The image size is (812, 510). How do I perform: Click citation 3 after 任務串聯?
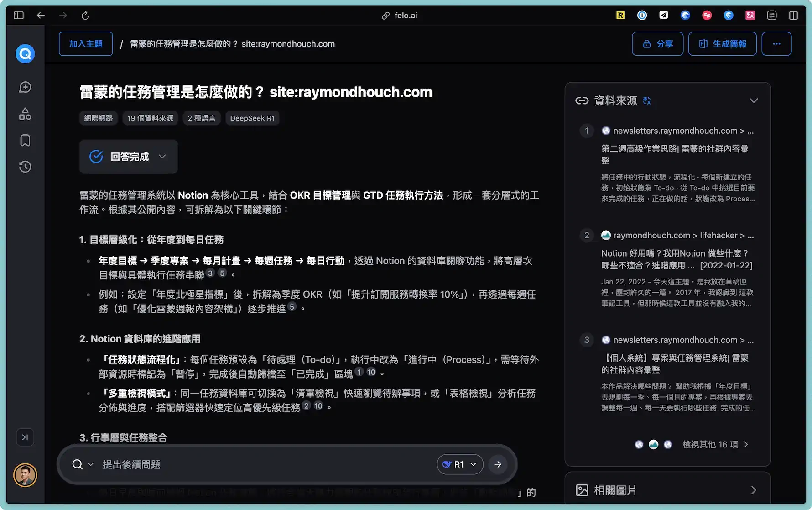click(x=210, y=273)
